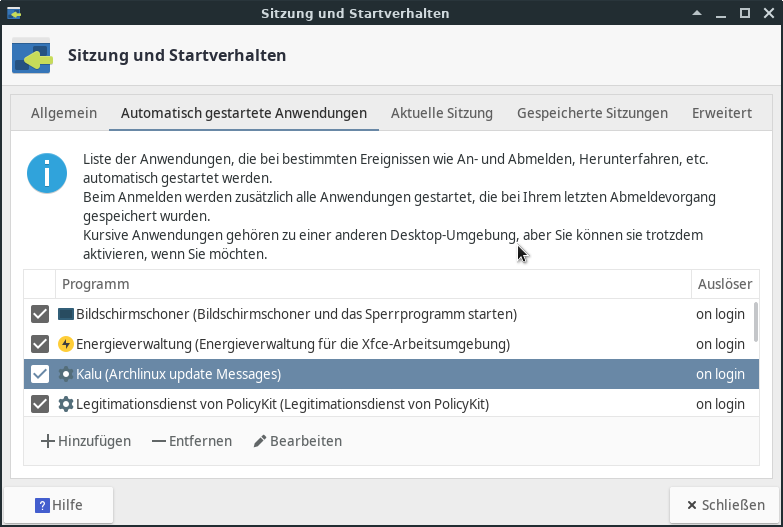The image size is (783, 527).
Task: Open the Erweitert tab
Action: pos(721,113)
